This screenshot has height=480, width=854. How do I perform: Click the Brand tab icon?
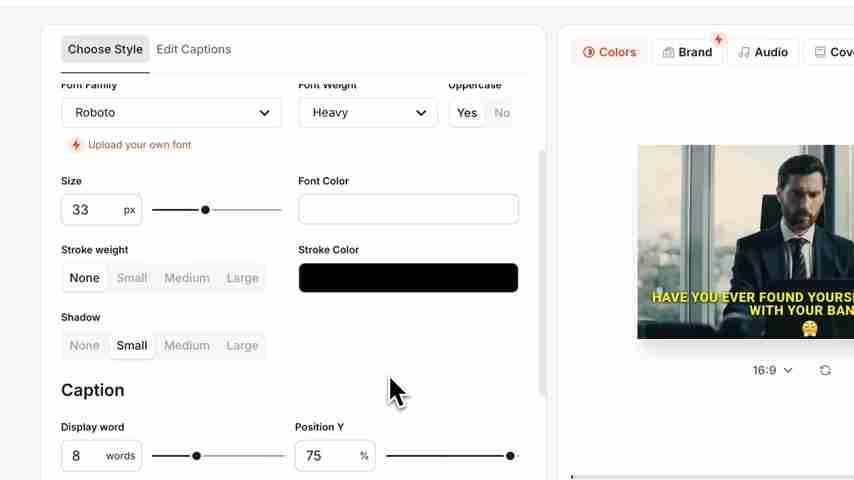(x=668, y=52)
